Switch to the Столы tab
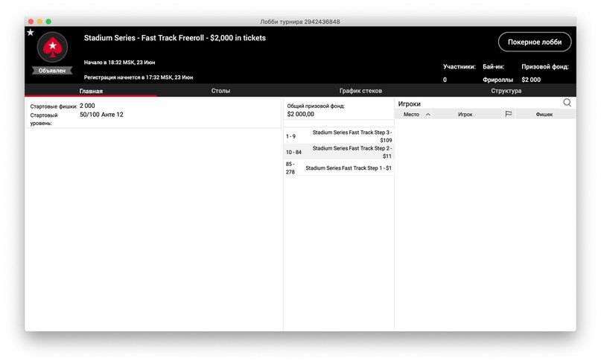 point(220,91)
